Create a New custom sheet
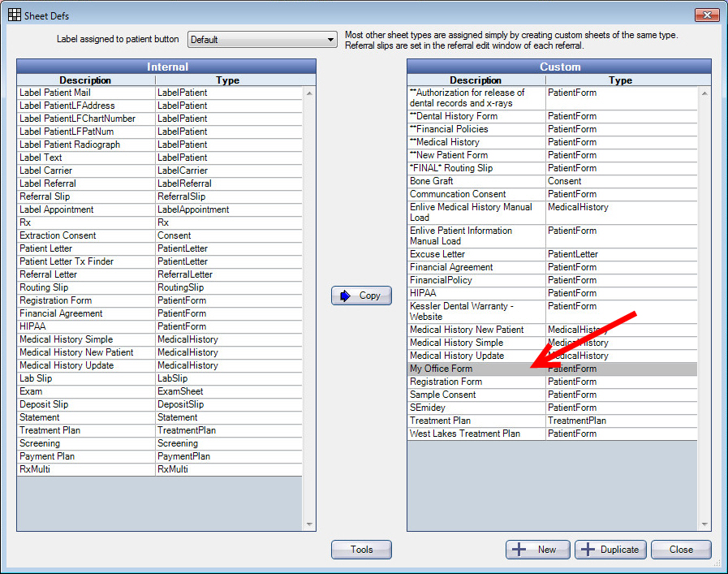 537,550
